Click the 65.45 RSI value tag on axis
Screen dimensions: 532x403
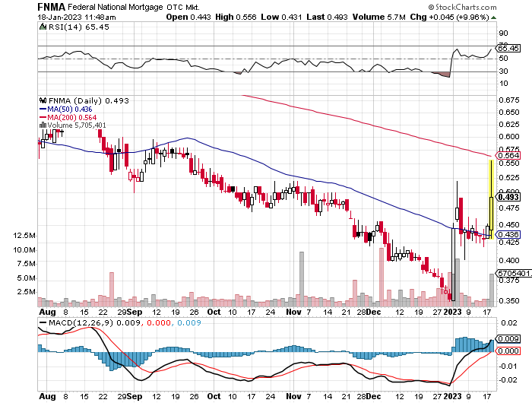[508, 48]
